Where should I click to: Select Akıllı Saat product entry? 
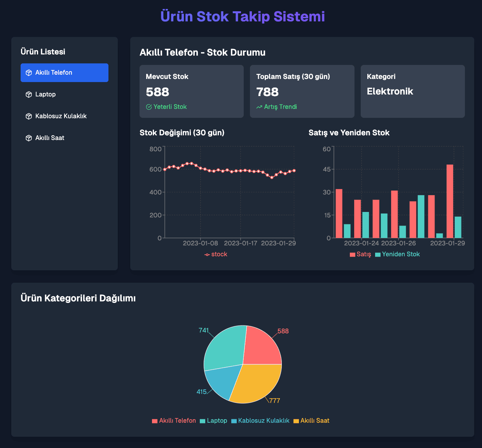tap(65, 138)
